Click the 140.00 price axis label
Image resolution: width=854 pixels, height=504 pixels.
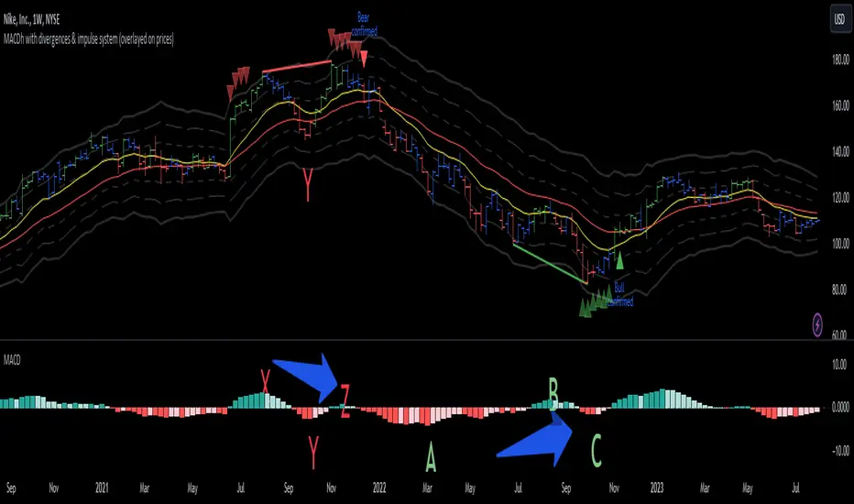pyautogui.click(x=840, y=151)
